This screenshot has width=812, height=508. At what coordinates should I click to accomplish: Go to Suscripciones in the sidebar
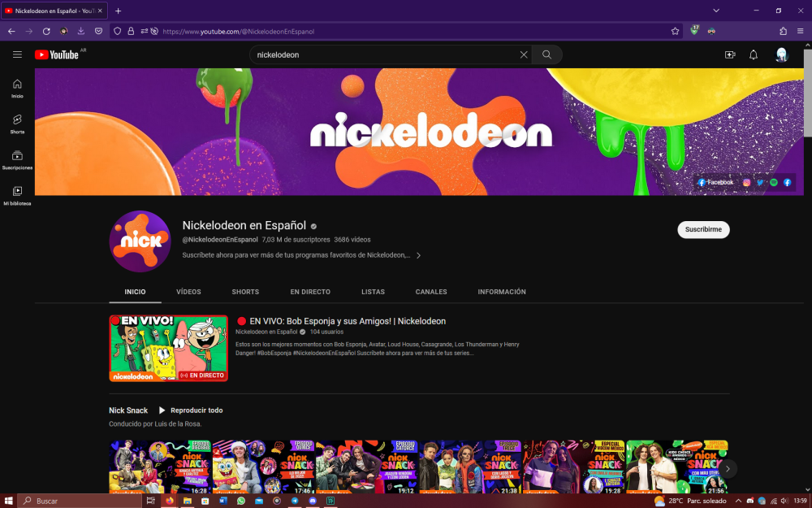[x=17, y=159]
